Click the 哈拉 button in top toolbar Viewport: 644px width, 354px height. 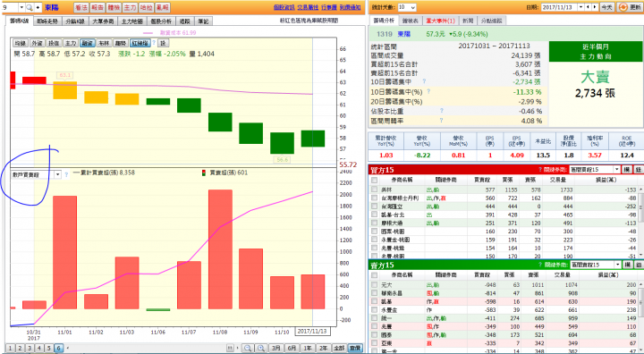[146, 7]
